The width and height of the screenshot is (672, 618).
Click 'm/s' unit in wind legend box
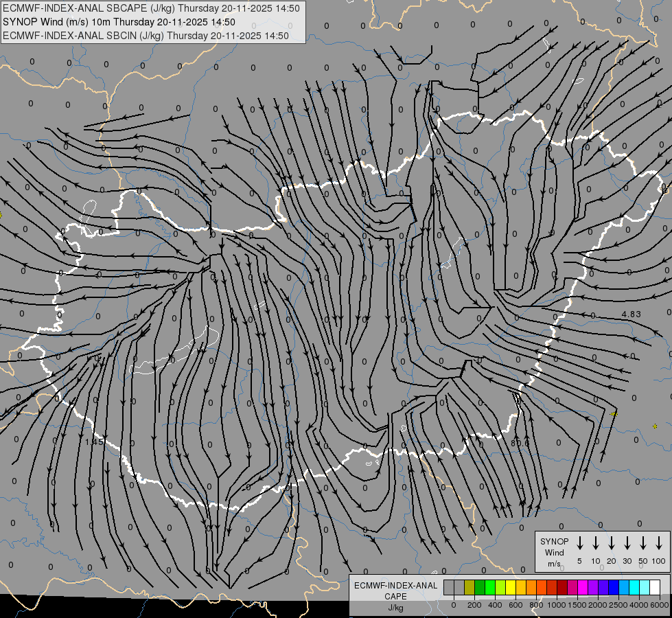pyautogui.click(x=554, y=564)
